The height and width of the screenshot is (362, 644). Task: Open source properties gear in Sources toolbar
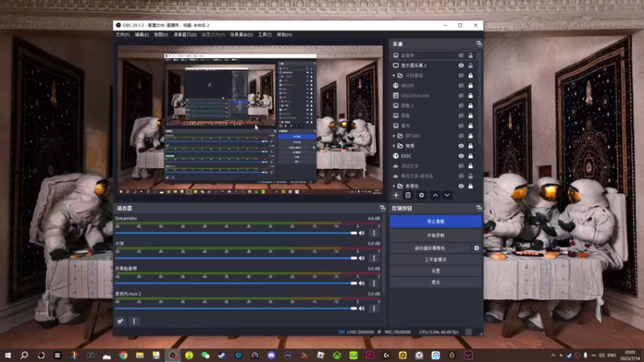pos(421,195)
